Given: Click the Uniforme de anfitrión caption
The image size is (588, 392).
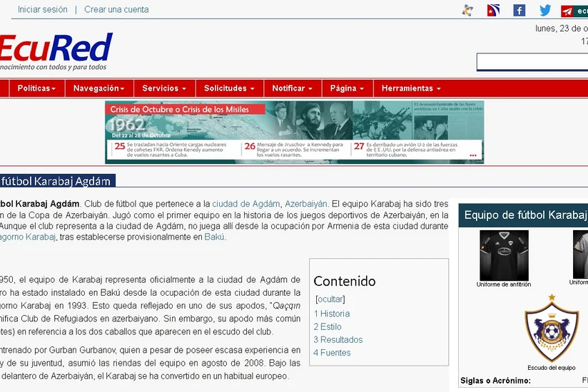Looking at the screenshot, I should point(504,284).
